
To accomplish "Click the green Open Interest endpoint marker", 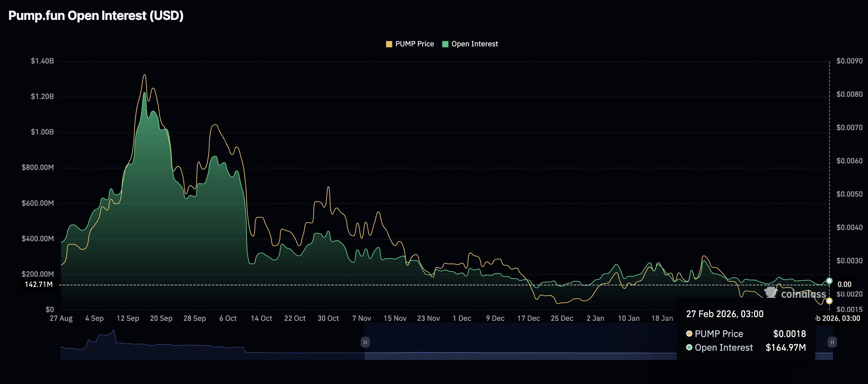I will click(x=829, y=280).
